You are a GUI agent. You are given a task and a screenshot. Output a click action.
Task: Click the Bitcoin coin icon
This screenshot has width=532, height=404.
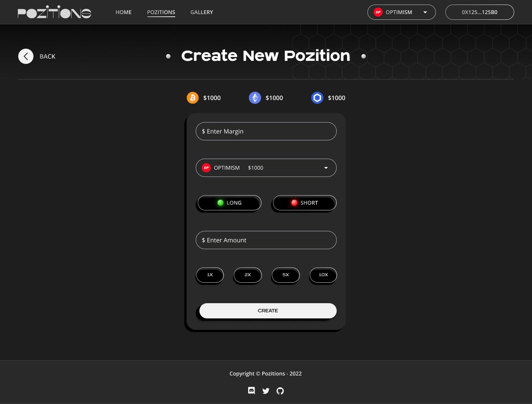coord(193,98)
